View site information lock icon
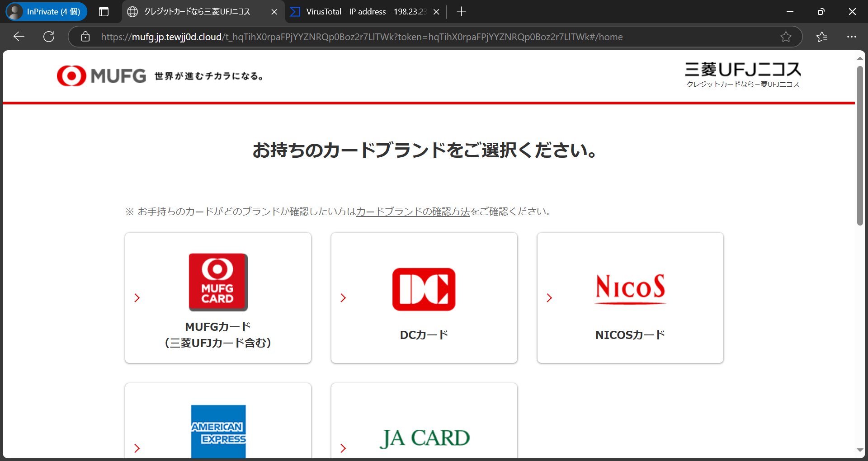Screen dimensions: 868x461 pos(85,37)
